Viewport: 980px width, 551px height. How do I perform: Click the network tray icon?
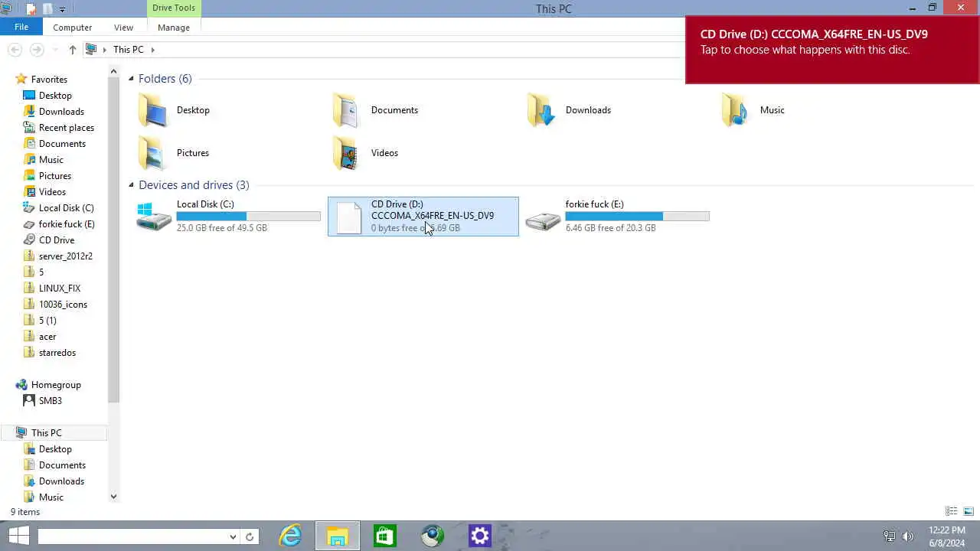click(889, 536)
